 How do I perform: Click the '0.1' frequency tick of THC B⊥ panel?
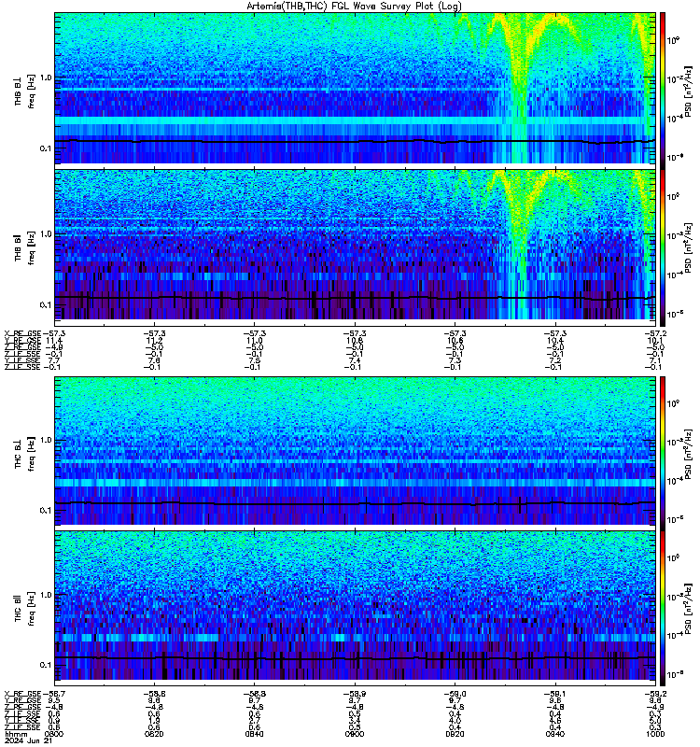click(46, 510)
